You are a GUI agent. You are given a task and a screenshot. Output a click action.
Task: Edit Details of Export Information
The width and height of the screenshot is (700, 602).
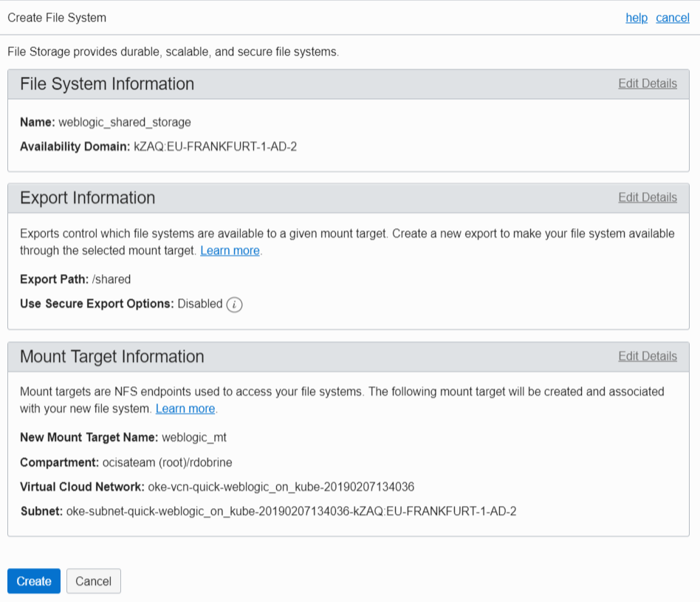647,197
